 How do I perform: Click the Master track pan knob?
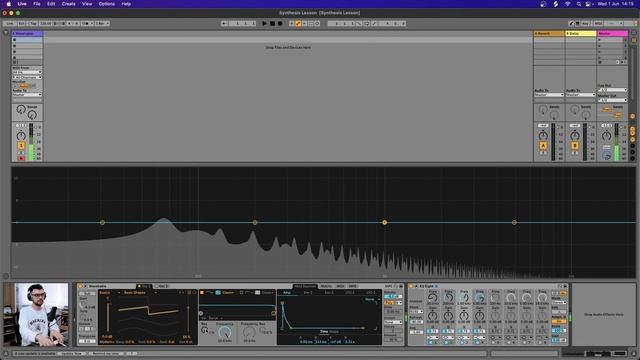tap(607, 136)
